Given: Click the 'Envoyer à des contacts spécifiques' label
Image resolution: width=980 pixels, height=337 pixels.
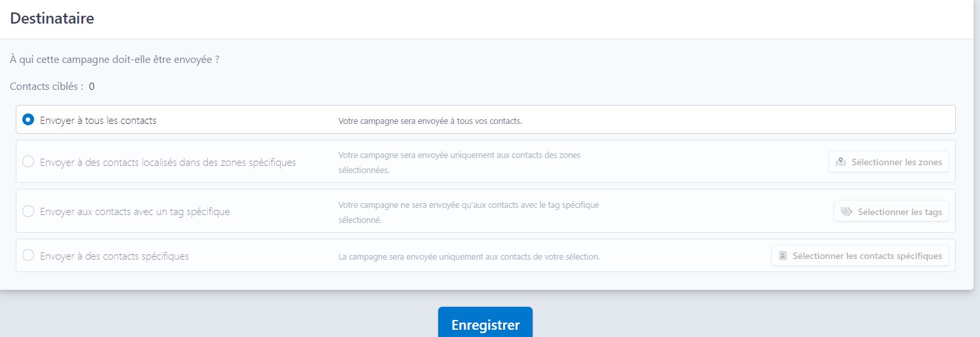Looking at the screenshot, I should click(x=114, y=256).
